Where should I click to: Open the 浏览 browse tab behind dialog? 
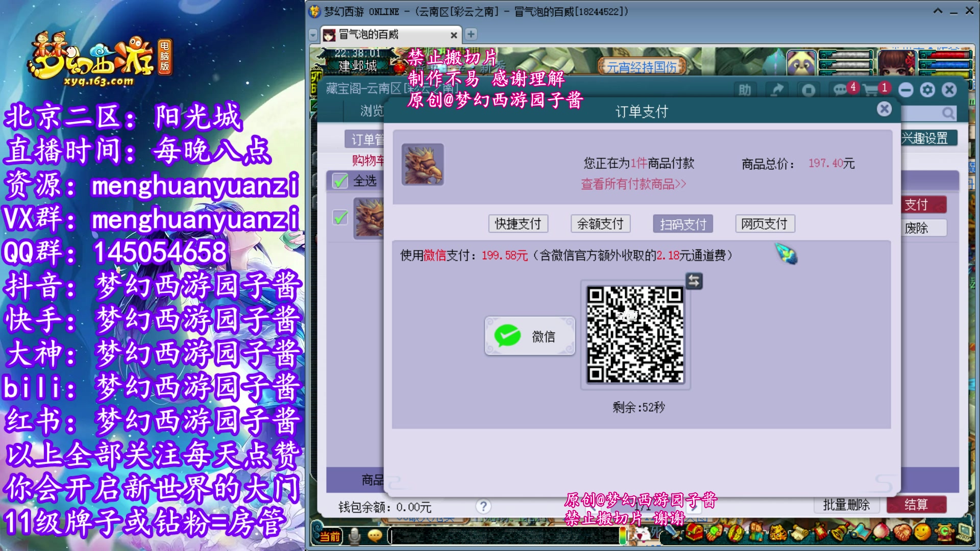pyautogui.click(x=372, y=111)
